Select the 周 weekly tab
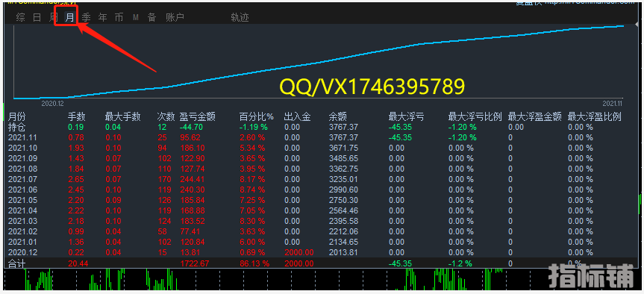The image size is (644, 294). pyautogui.click(x=54, y=17)
